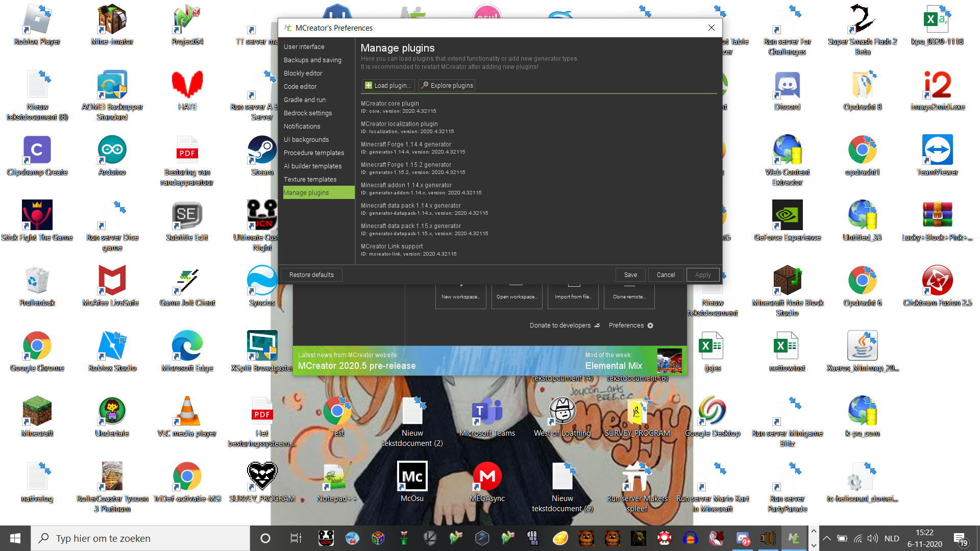980x551 pixels.
Task: Select User interface preferences section
Action: [x=304, y=46]
